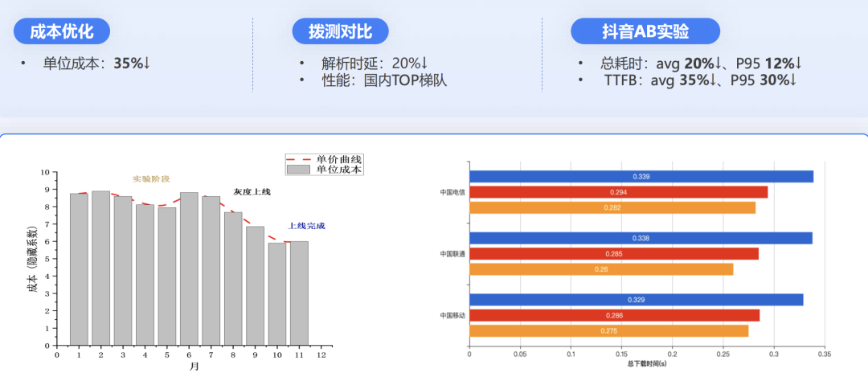Screen dimensions: 868x373
Task: Click the 拨测对比 pill header
Action: click(341, 31)
